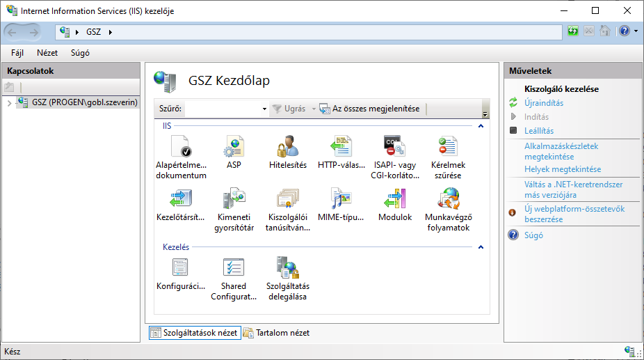
Task: Click Helyek megtekintése link
Action: click(x=563, y=169)
